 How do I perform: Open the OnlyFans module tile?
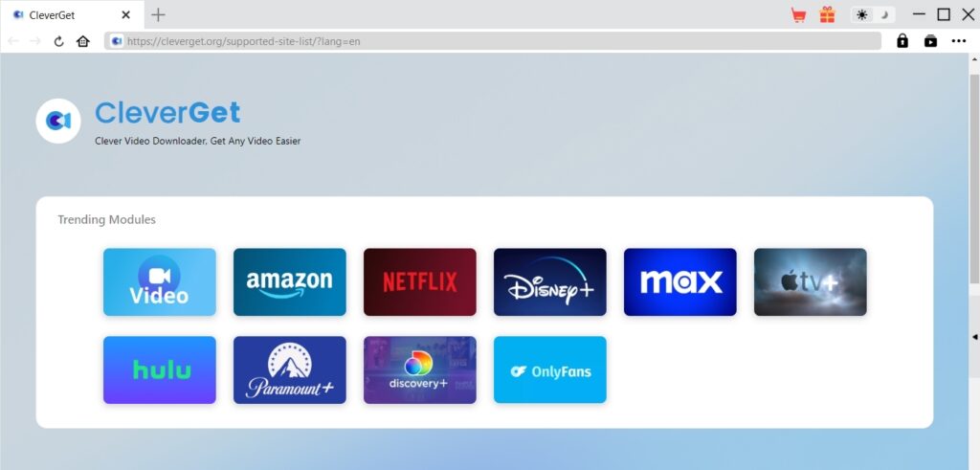pos(550,370)
